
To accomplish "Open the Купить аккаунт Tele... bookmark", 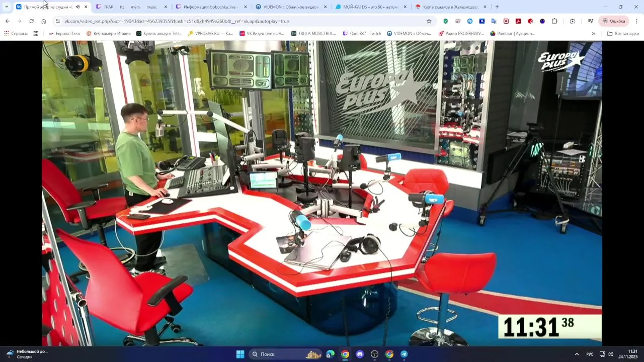I will click(159, 34).
